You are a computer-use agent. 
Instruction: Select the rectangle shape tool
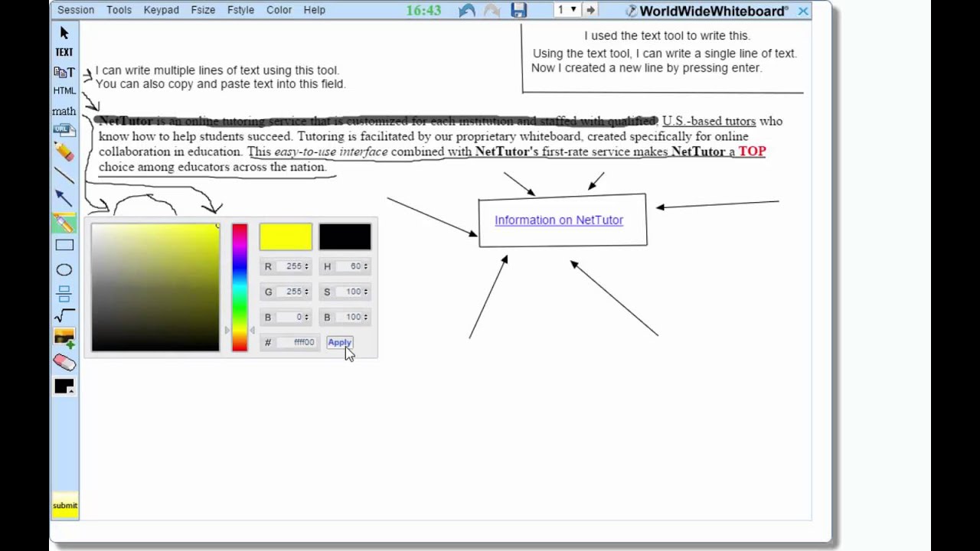click(x=64, y=246)
